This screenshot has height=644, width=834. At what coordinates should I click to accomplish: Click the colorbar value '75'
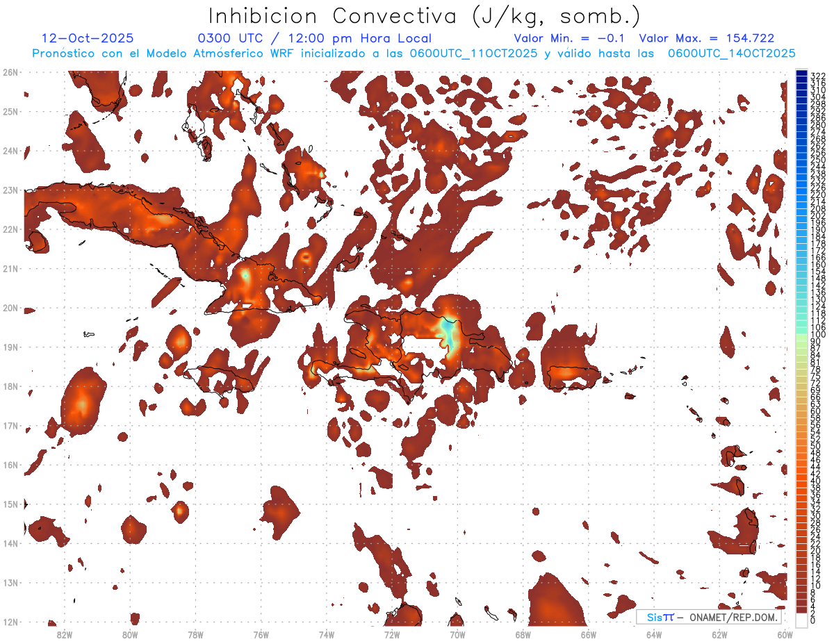coord(816,376)
